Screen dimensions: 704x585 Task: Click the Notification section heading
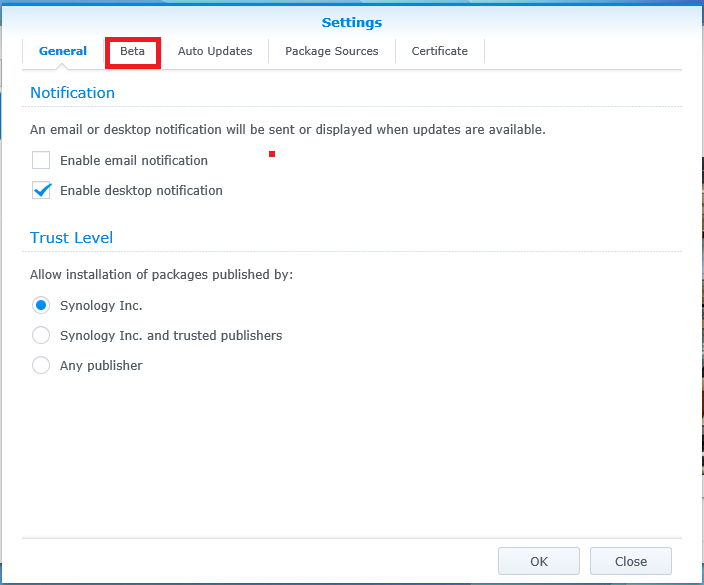click(72, 92)
